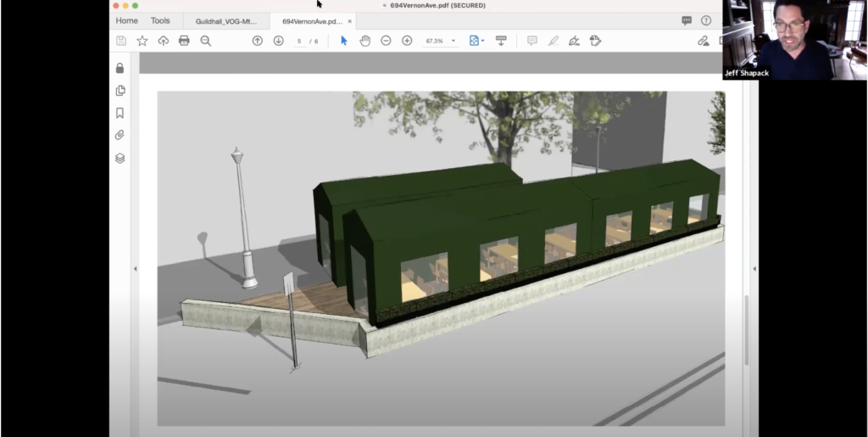The width and height of the screenshot is (868, 437).
Task: Zoom in using the plus button
Action: pyautogui.click(x=407, y=41)
